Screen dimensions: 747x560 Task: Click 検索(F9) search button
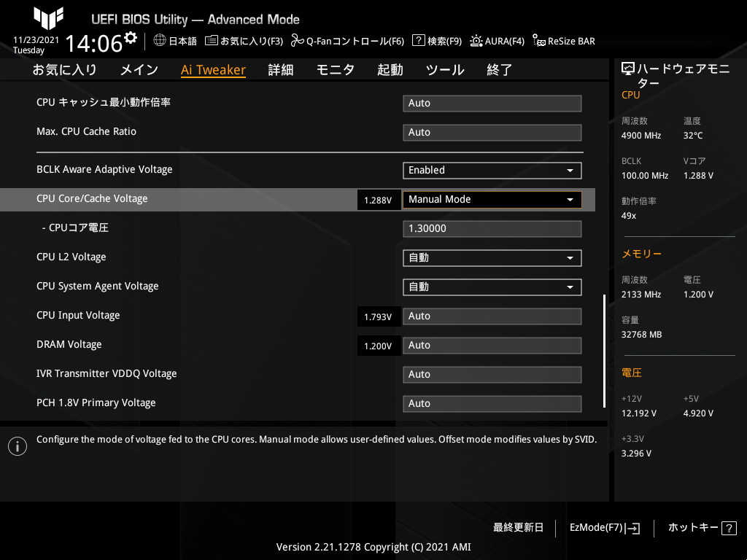(x=438, y=41)
